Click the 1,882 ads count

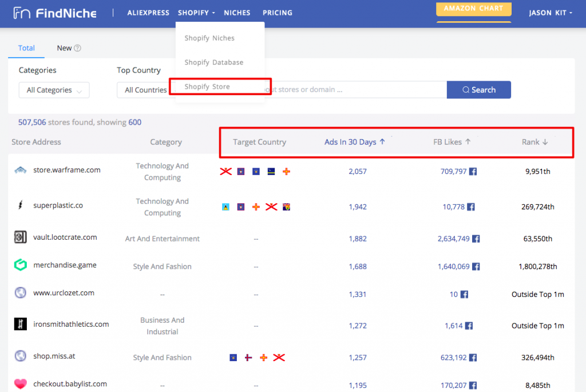358,239
